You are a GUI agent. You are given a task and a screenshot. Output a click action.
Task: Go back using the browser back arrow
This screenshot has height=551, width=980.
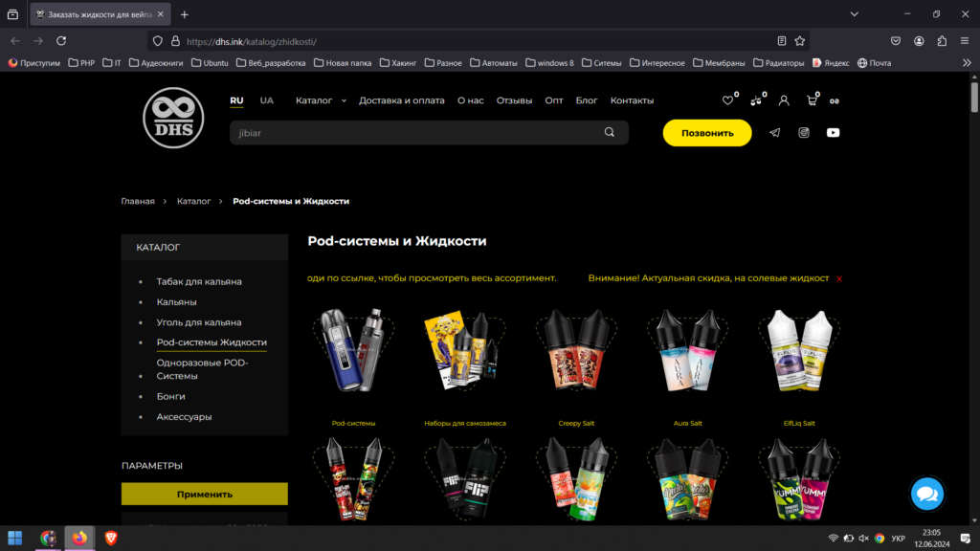click(x=15, y=41)
